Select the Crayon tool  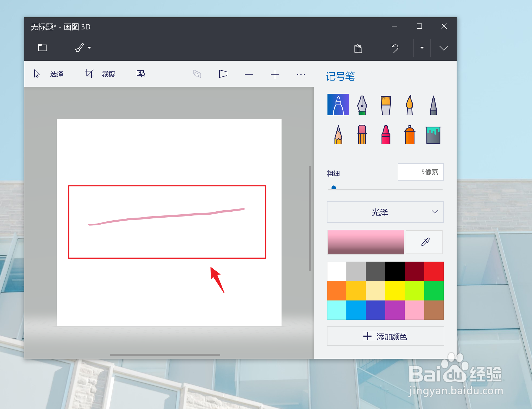pos(385,134)
